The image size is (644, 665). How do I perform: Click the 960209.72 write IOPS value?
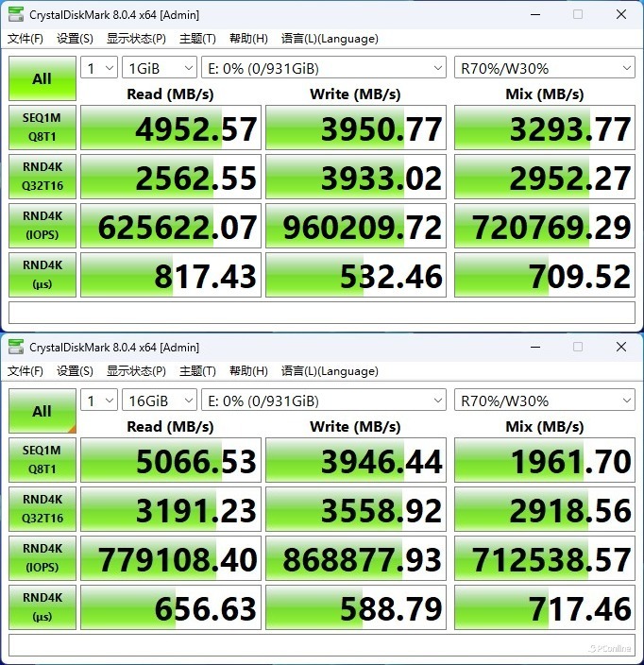[x=356, y=226]
